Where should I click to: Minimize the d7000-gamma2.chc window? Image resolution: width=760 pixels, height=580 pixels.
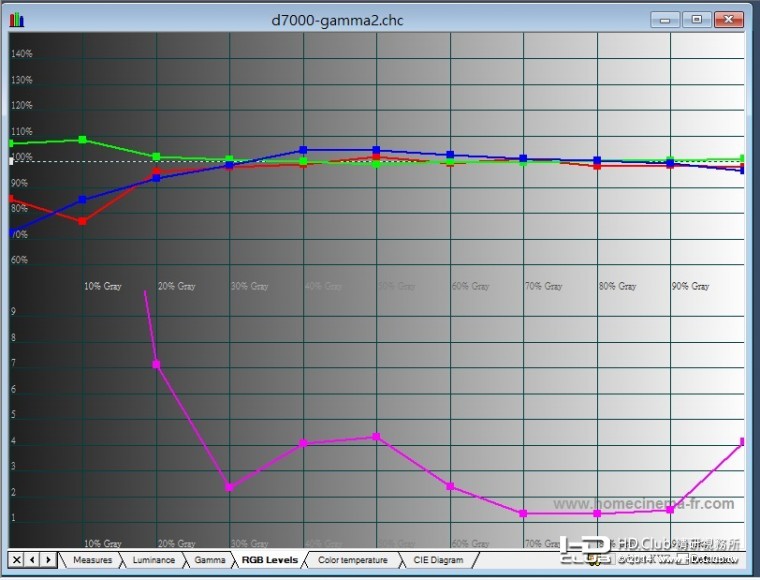pyautogui.click(x=666, y=19)
